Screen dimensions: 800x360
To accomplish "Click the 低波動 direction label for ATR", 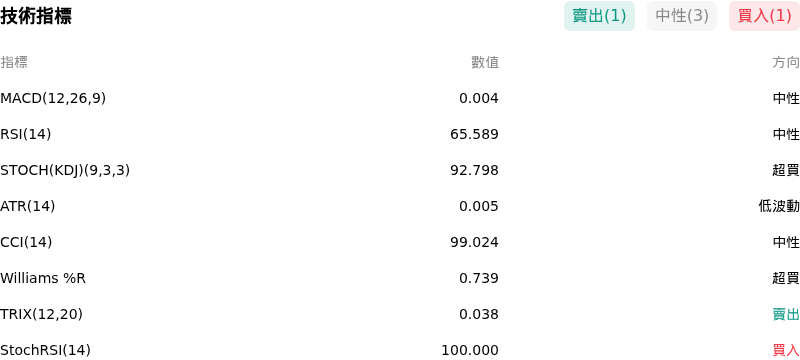I will click(779, 206).
